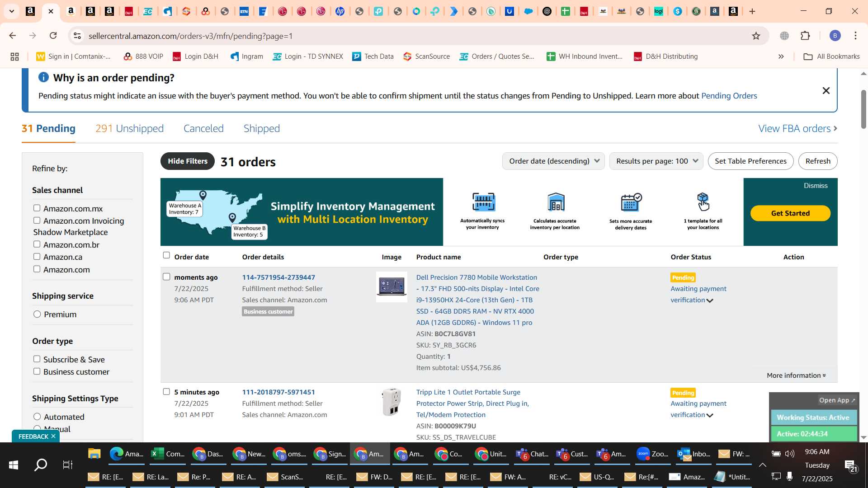
Task: Switch to the Shipped orders tab
Action: click(x=262, y=128)
